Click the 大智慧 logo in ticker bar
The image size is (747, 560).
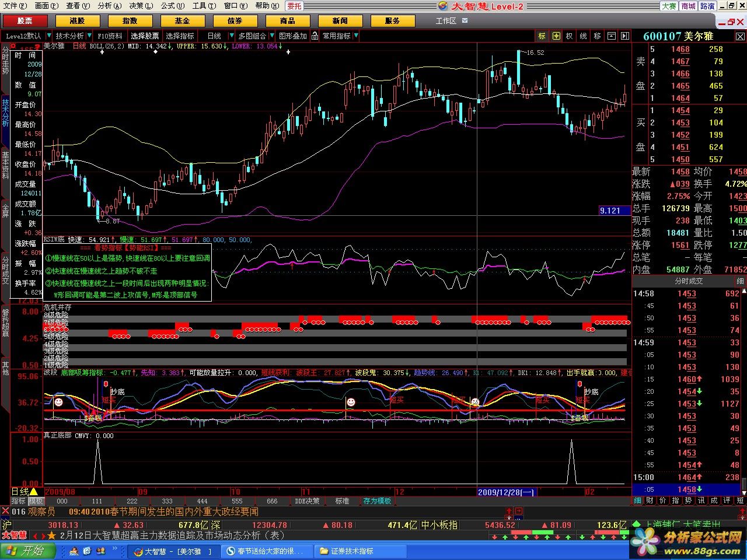14,535
